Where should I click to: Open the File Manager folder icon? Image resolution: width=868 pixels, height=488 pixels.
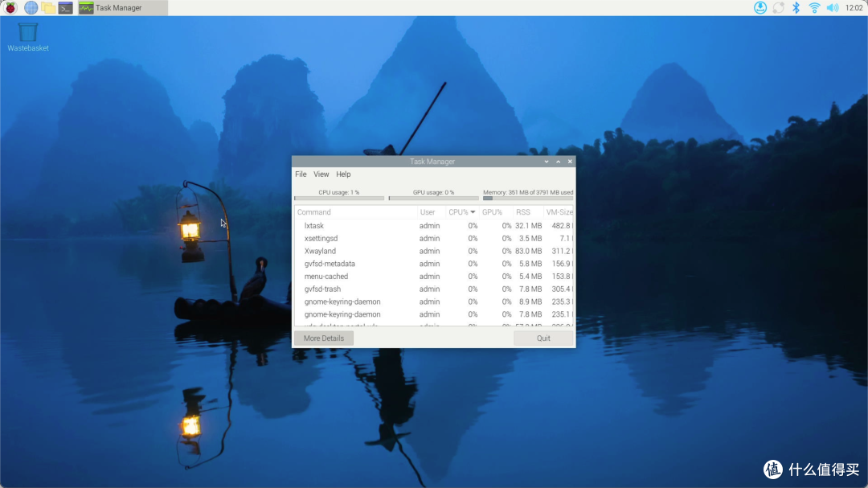click(x=48, y=8)
